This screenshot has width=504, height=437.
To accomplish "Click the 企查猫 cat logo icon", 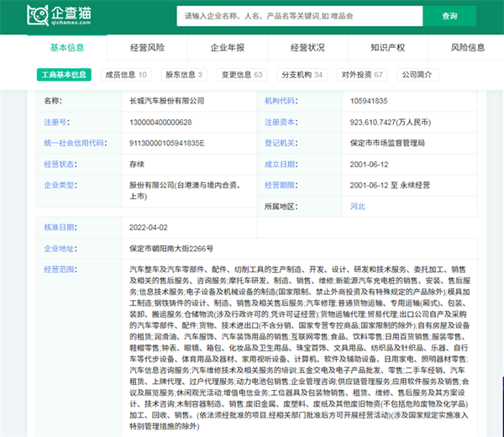I will point(37,14).
